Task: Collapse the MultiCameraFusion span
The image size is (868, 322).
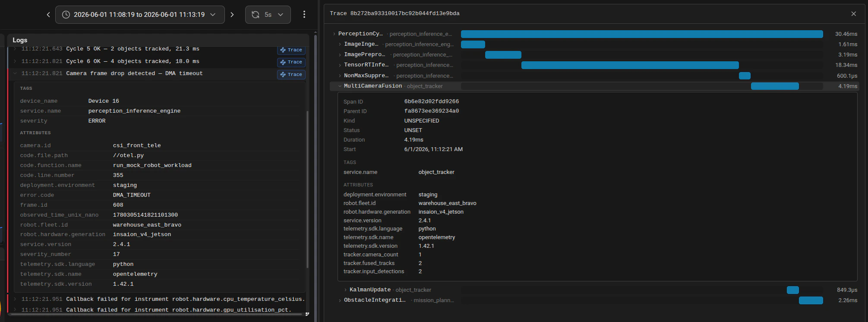Action: tap(340, 86)
